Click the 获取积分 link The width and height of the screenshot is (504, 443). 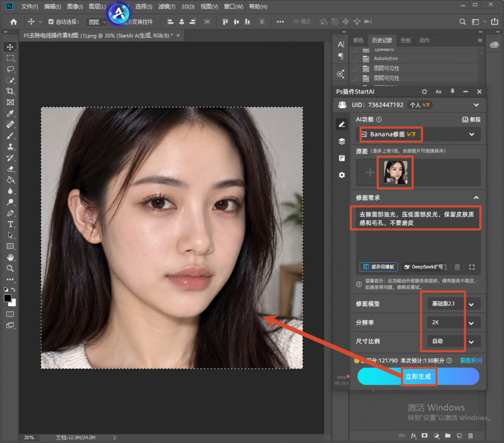point(471,360)
